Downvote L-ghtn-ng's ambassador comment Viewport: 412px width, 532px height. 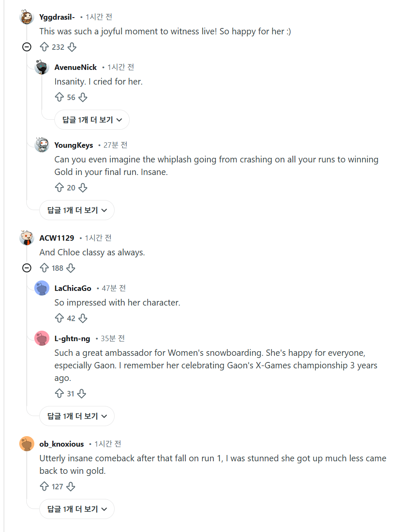(82, 393)
